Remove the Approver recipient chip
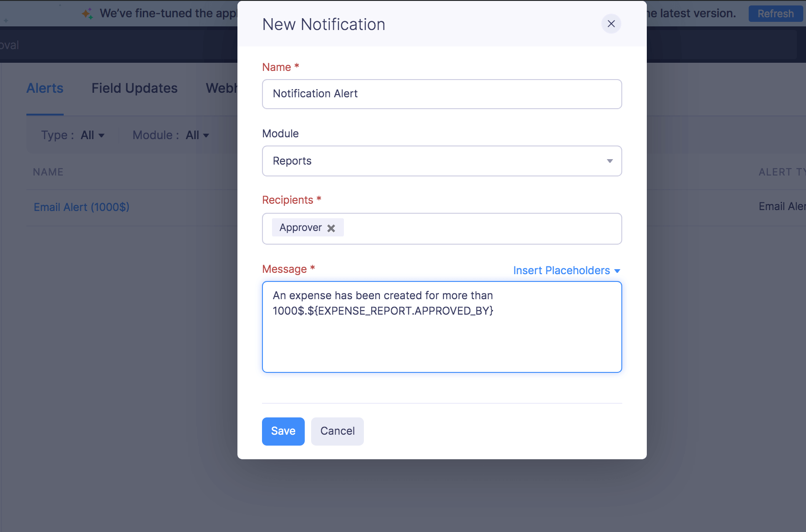 pos(331,227)
